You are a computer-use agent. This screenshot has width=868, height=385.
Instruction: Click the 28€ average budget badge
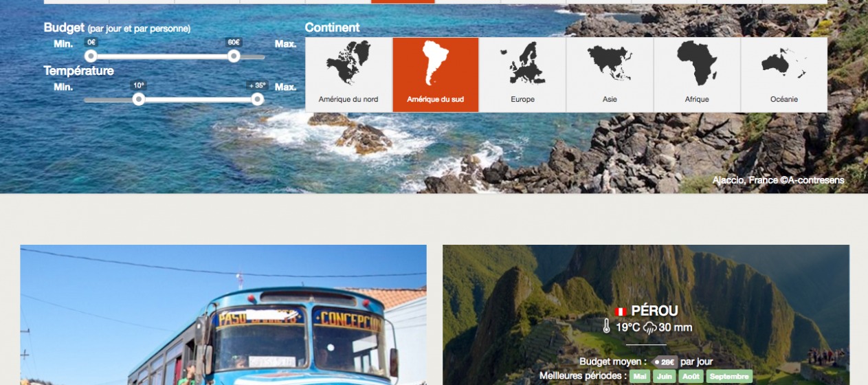pos(665,362)
